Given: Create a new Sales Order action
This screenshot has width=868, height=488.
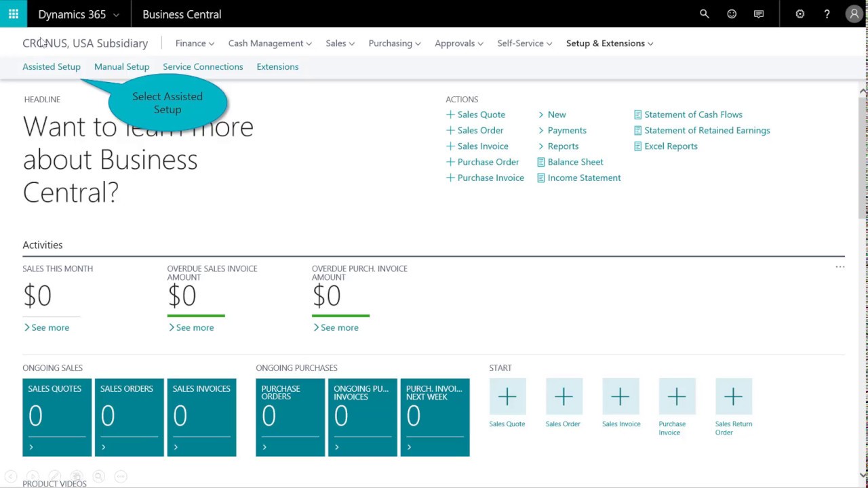Looking at the screenshot, I should point(475,130).
